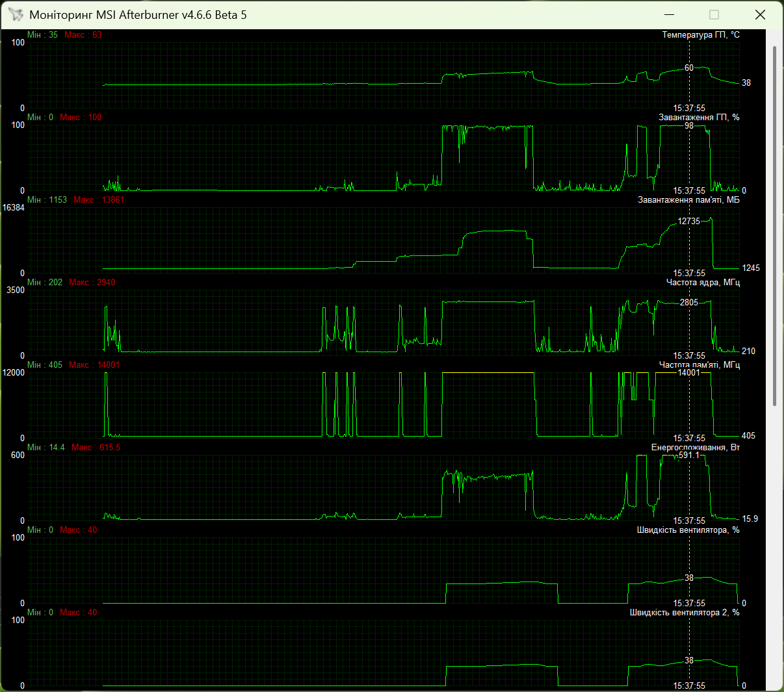784x692 pixels.
Task: Click the graph title 'Швидкість вентилятора 2, %'
Action: pyautogui.click(x=685, y=613)
